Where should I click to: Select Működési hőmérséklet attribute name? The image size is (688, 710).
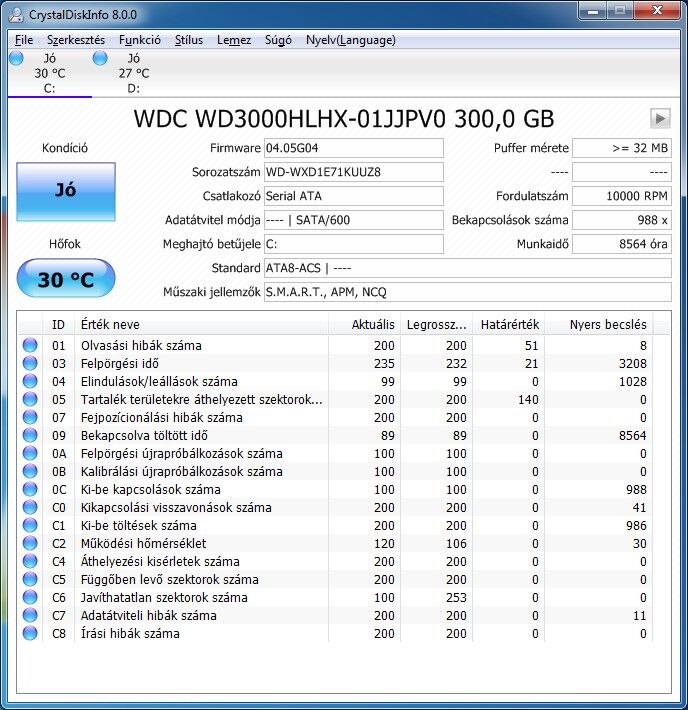[x=144, y=543]
